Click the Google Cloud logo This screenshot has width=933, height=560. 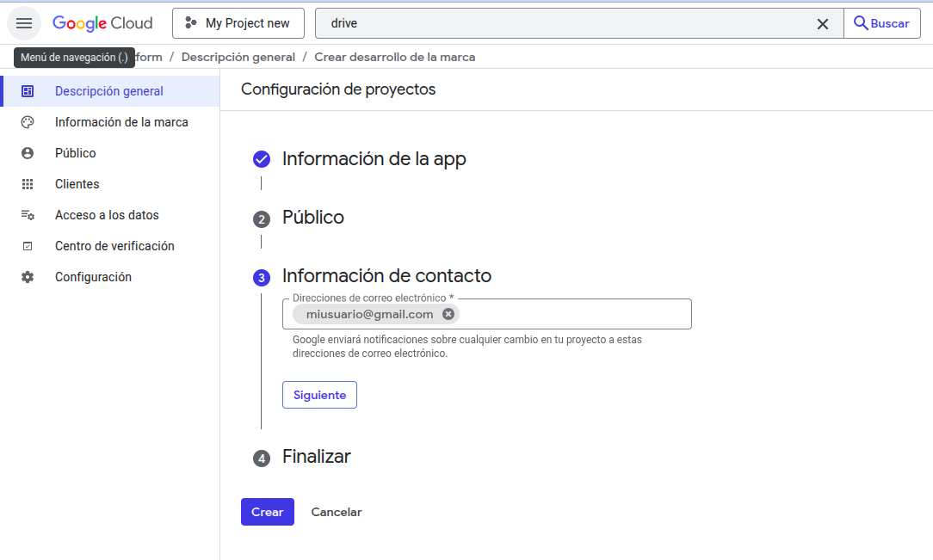point(102,23)
